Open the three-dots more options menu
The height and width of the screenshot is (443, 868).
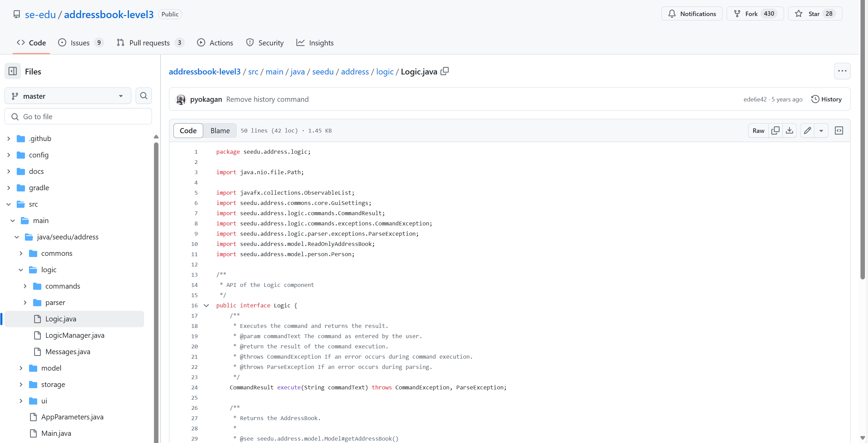tap(842, 71)
